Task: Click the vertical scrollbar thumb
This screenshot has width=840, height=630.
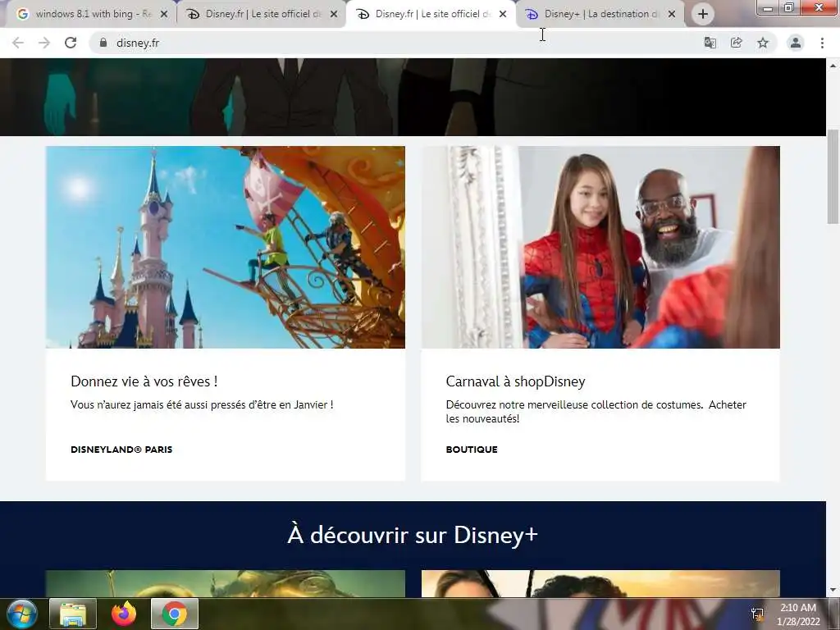Action: tap(833, 177)
